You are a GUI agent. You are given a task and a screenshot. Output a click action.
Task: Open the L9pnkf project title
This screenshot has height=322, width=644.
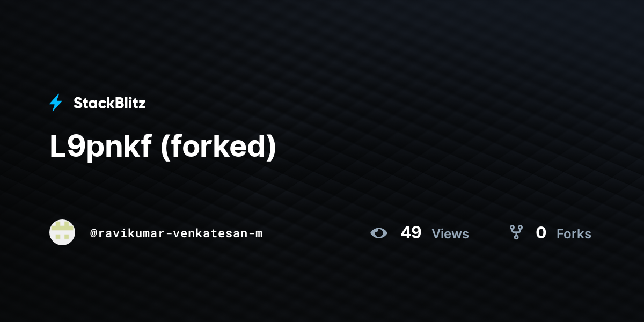(100, 148)
